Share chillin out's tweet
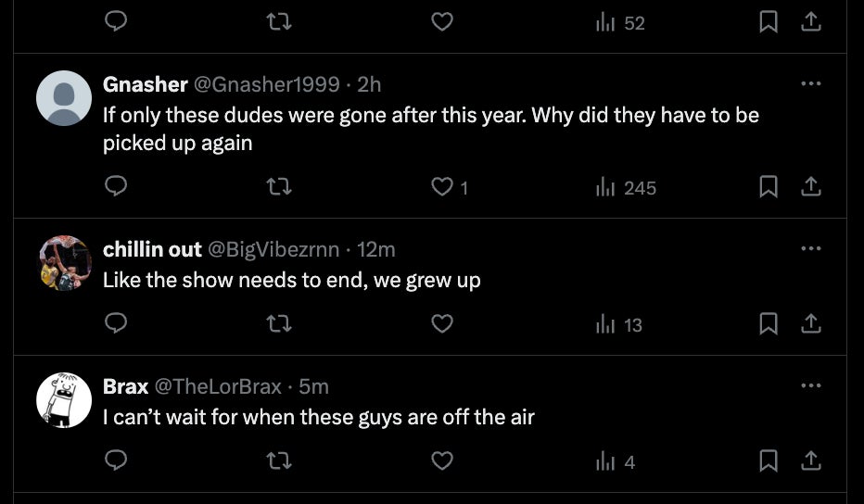The image size is (864, 504). [811, 324]
